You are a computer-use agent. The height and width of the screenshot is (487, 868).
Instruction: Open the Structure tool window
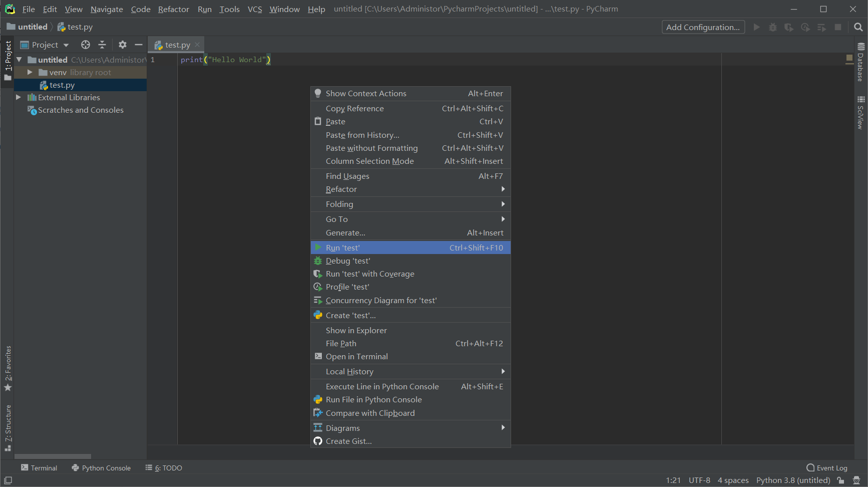click(x=8, y=428)
